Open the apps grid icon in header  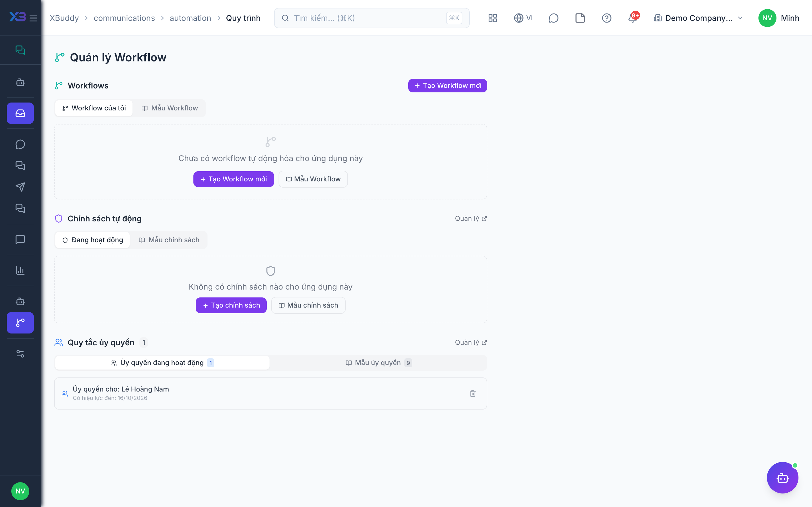coord(493,18)
